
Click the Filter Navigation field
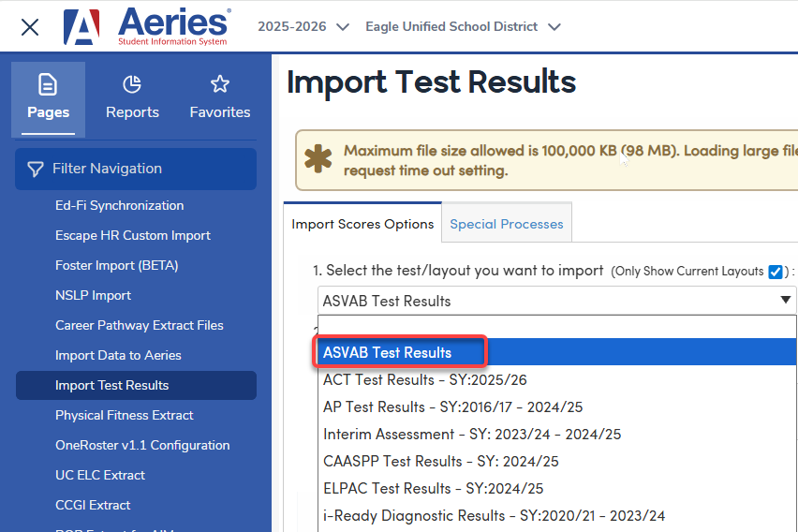coord(136,169)
